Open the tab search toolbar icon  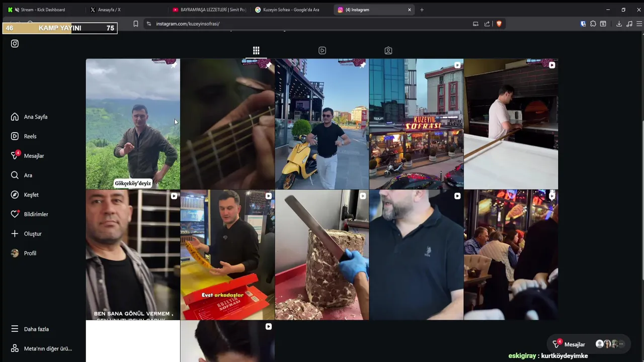[x=603, y=24]
